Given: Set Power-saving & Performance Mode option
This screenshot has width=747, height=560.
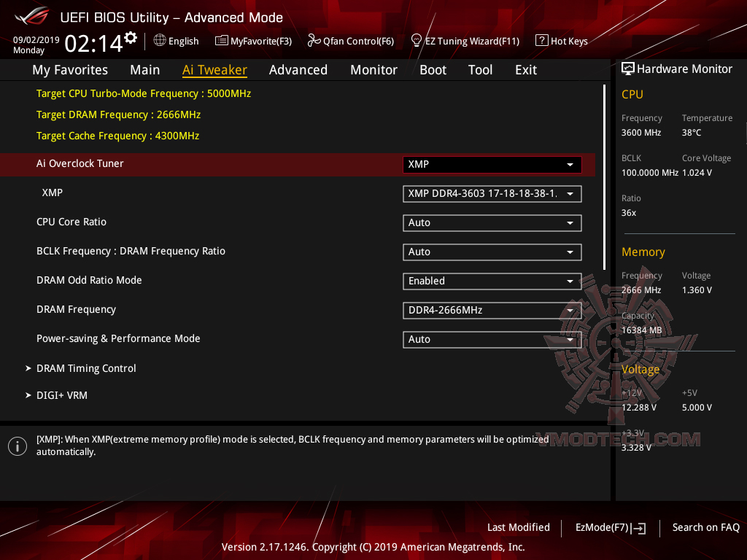Looking at the screenshot, I should 492,339.
